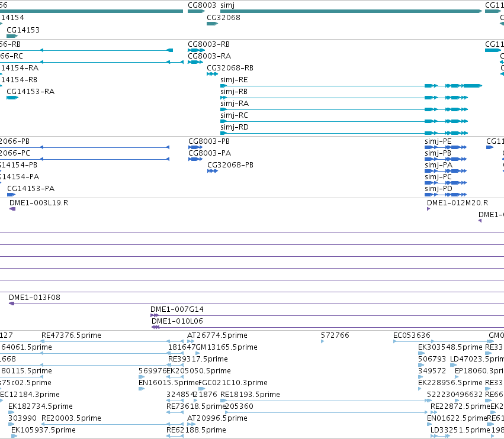Select the simj-RC transcript label
The image size is (504, 439).
[234, 115]
